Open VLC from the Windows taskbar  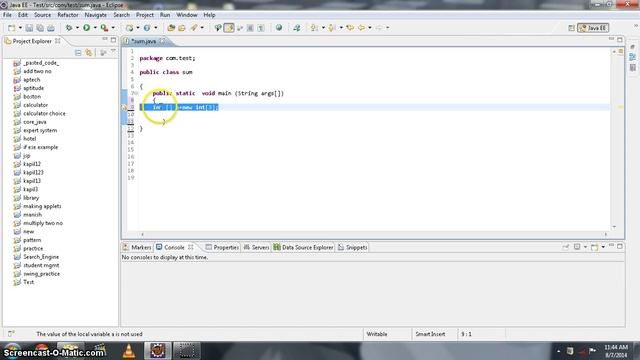129,351
